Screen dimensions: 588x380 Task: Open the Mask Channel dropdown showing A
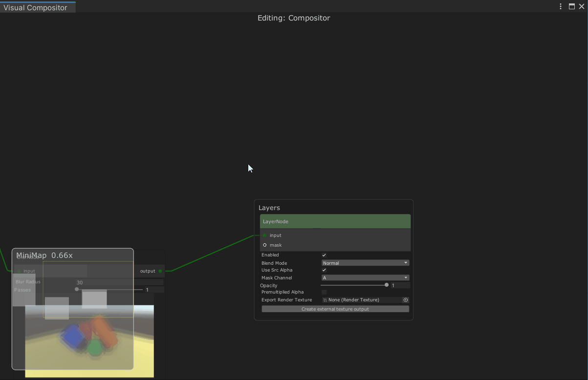pyautogui.click(x=365, y=277)
